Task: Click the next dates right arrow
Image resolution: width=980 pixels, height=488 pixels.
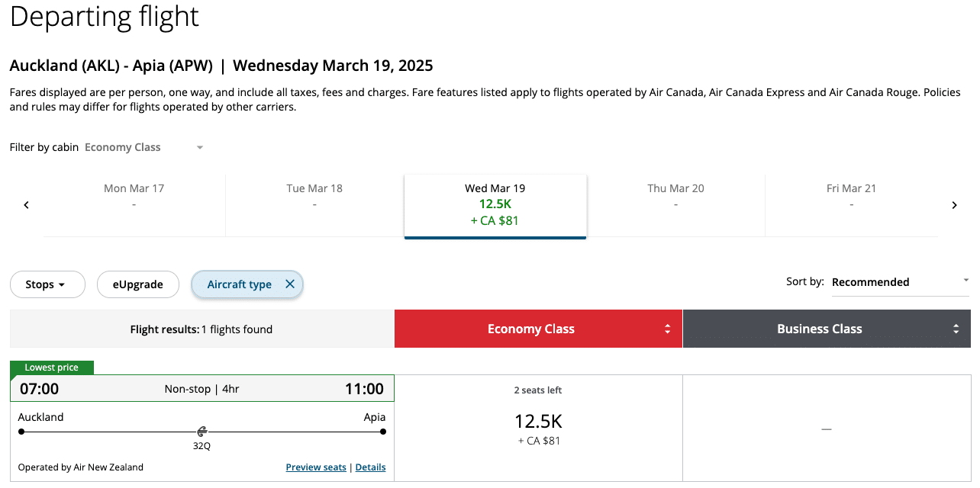Action: [954, 205]
